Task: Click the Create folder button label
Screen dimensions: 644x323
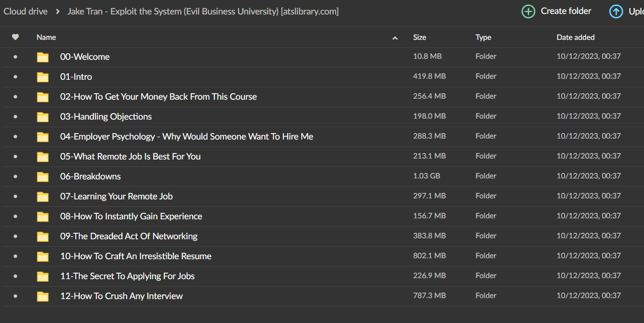Action: click(566, 11)
